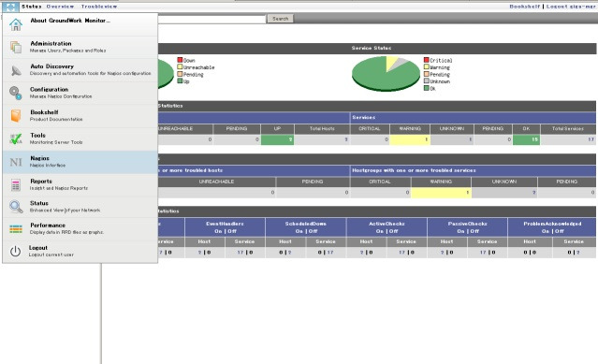The height and width of the screenshot is (364, 598).
Task: Click ActiveChecks Service value 17 | 0
Action: tap(406, 253)
